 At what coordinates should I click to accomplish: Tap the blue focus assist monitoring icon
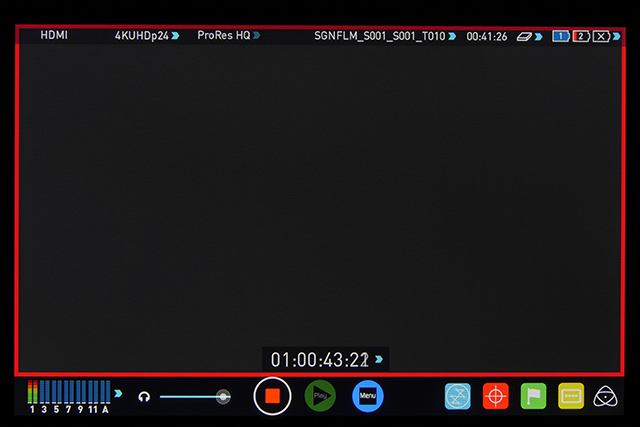457,396
